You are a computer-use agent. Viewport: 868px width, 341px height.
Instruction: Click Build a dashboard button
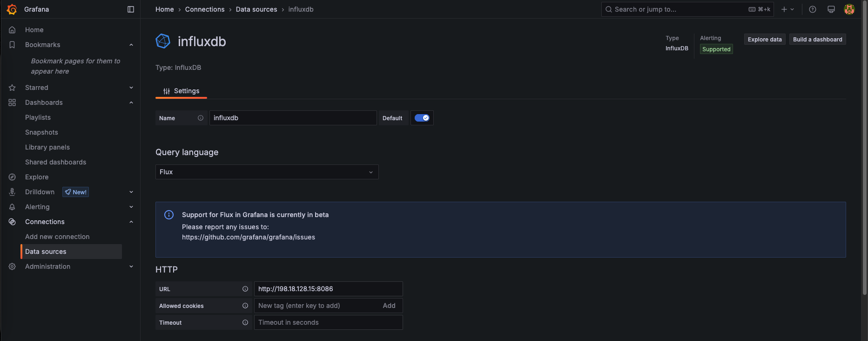[x=817, y=40]
